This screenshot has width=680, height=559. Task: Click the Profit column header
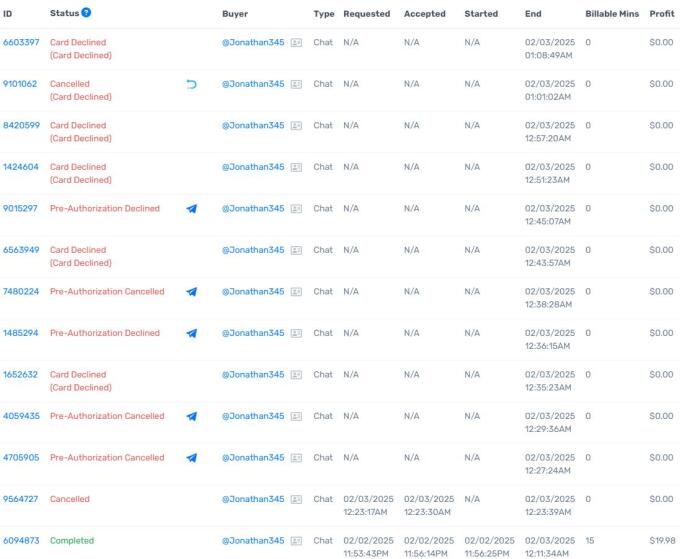[661, 13]
